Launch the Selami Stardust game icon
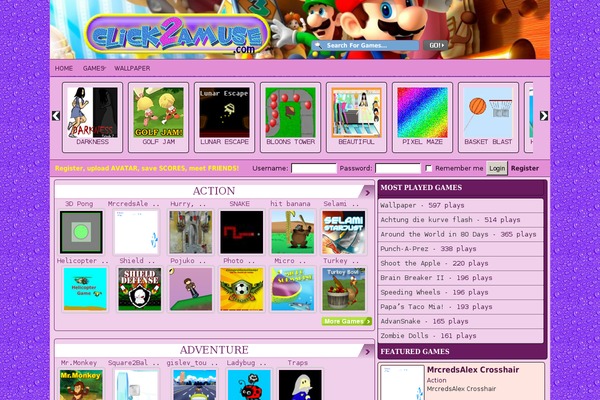 [344, 232]
